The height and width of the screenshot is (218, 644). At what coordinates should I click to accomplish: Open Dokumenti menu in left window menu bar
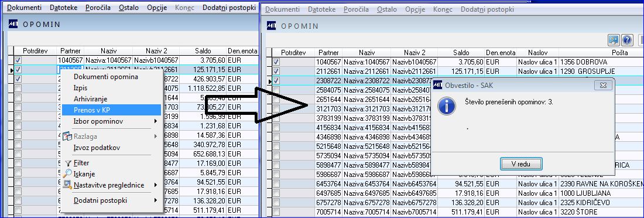pyautogui.click(x=24, y=8)
